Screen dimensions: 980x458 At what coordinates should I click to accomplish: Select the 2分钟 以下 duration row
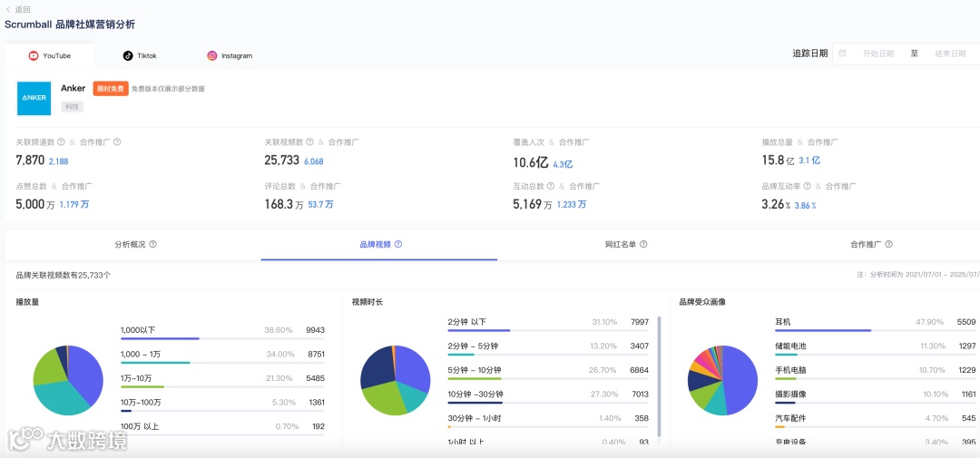point(548,324)
